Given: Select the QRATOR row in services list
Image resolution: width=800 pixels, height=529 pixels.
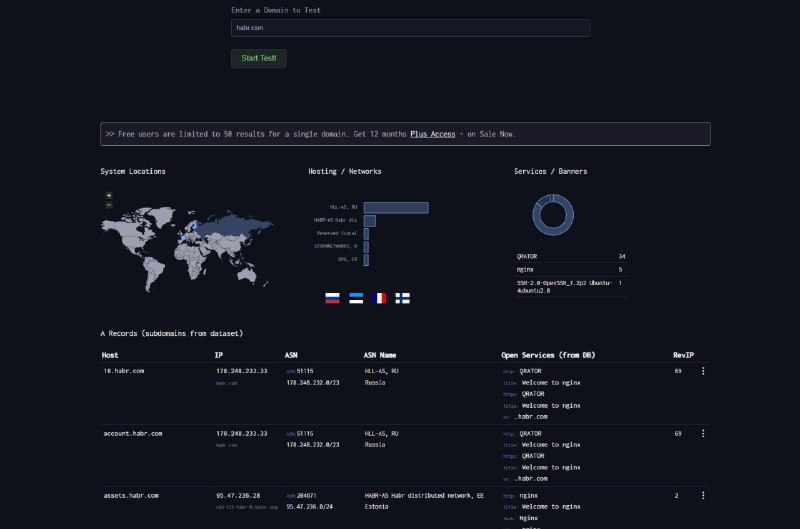Looking at the screenshot, I should tap(571, 257).
